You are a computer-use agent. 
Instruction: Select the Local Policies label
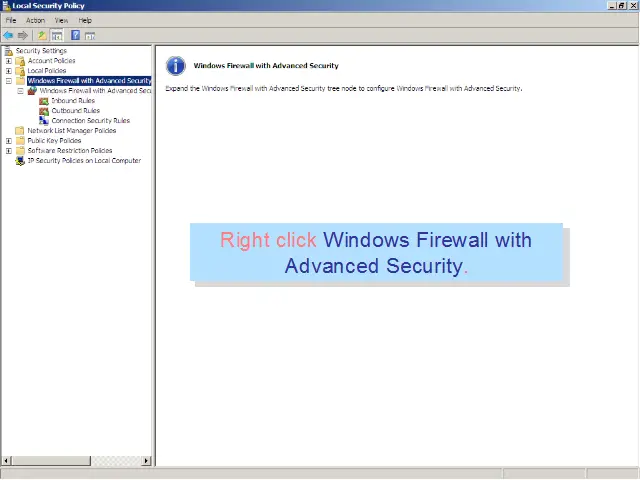tap(47, 71)
